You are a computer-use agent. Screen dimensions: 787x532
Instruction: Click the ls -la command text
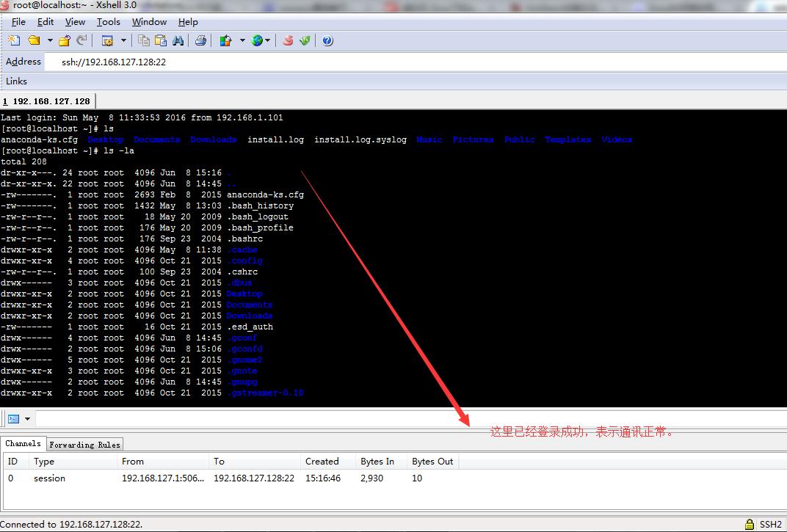(119, 150)
